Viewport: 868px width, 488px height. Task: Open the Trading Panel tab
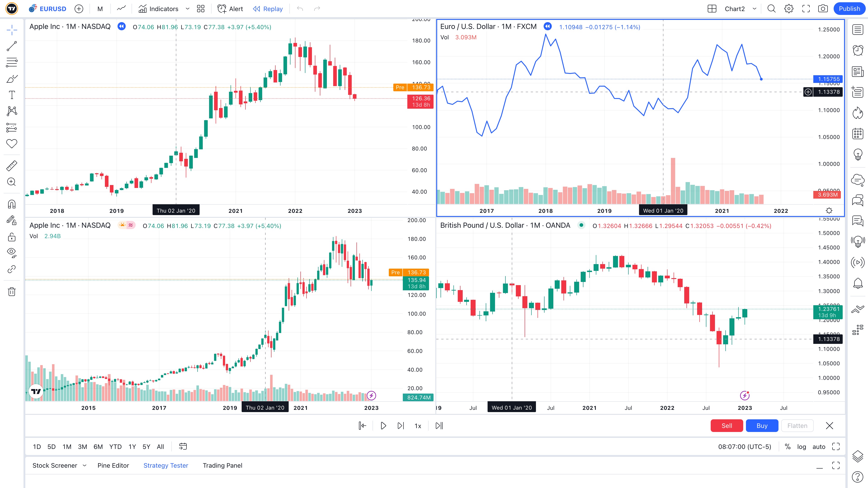[222, 465]
